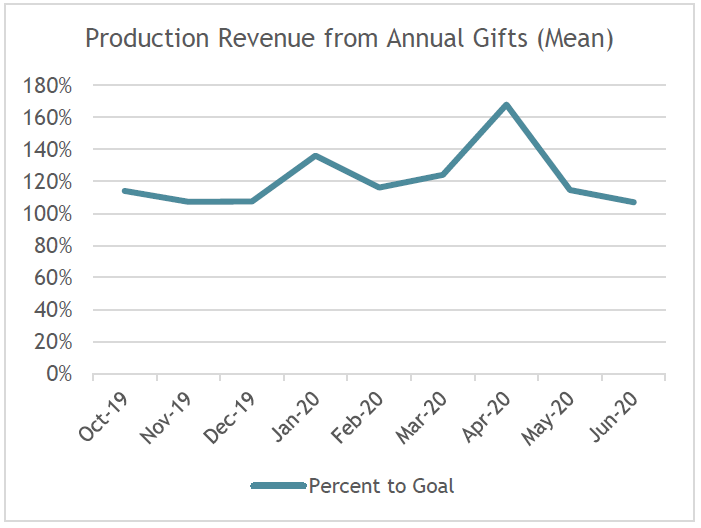The height and width of the screenshot is (528, 701).
Task: Select the 40% y-axis label
Action: coord(53,310)
